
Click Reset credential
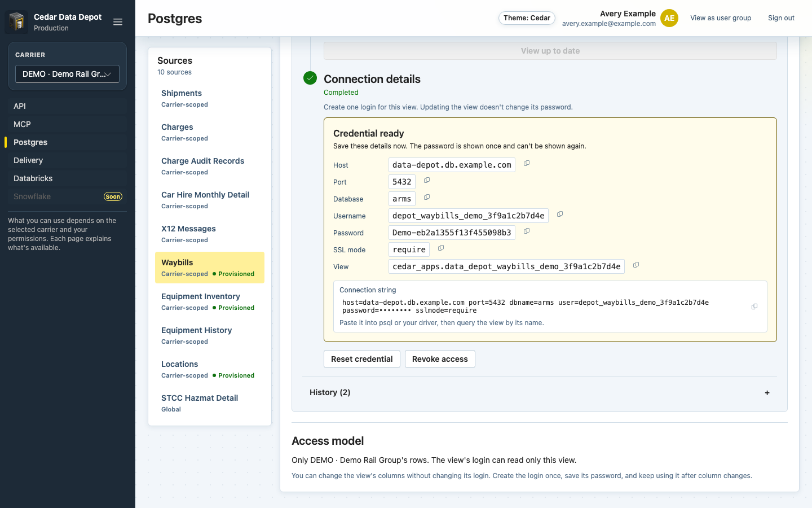click(x=362, y=359)
